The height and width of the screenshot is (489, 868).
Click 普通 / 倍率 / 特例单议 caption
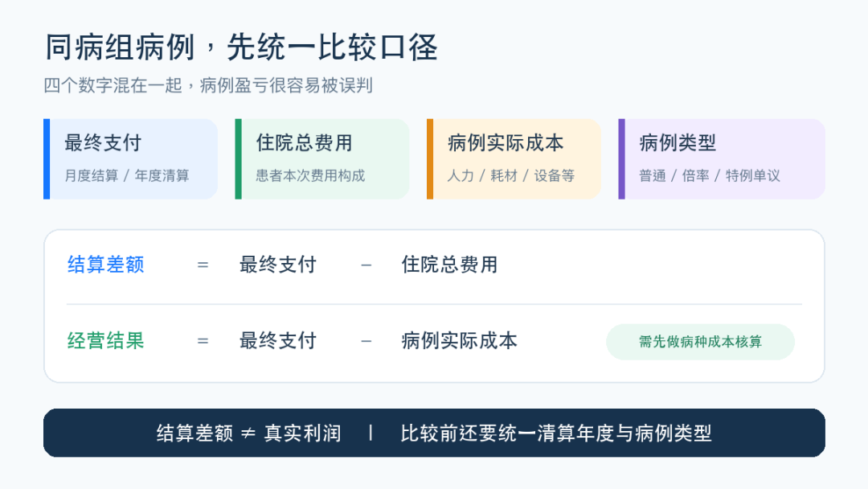(710, 176)
